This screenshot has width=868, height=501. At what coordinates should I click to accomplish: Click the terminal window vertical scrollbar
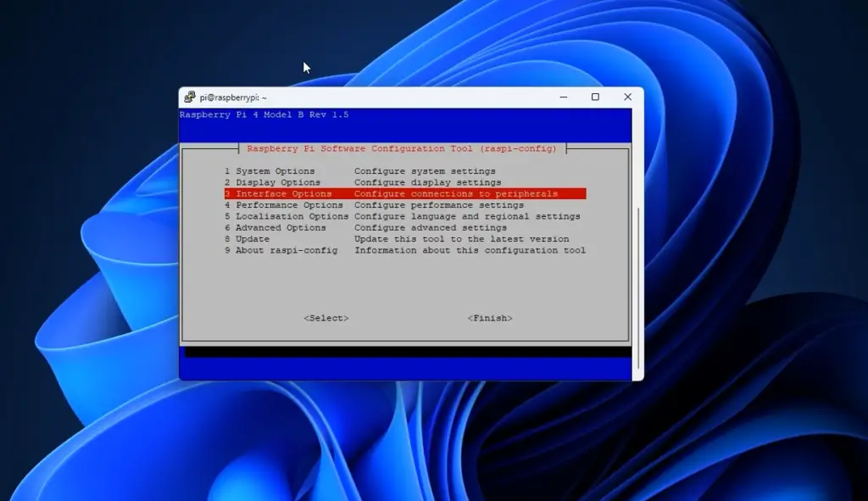coord(637,288)
